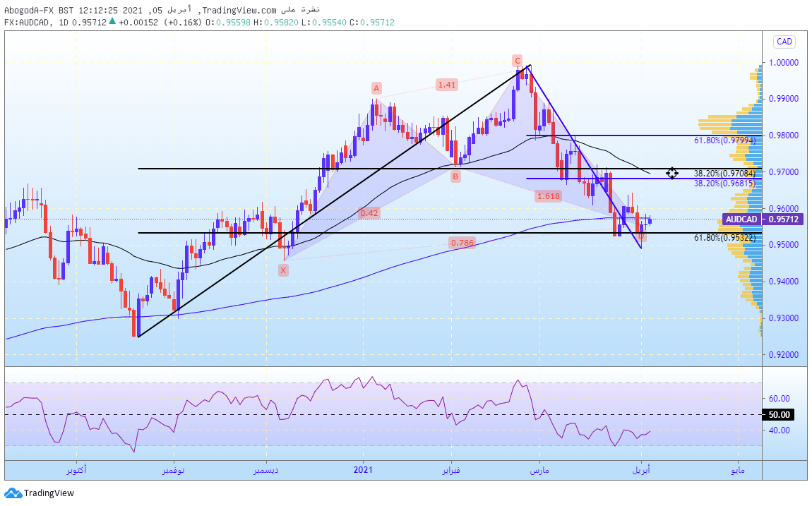
Task: Click the نوفمبر time axis label
Action: click(174, 470)
